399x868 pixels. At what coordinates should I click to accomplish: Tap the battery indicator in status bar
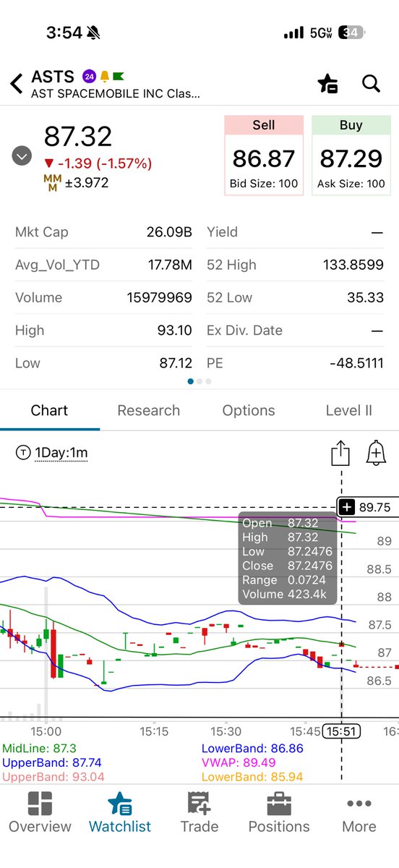click(352, 33)
